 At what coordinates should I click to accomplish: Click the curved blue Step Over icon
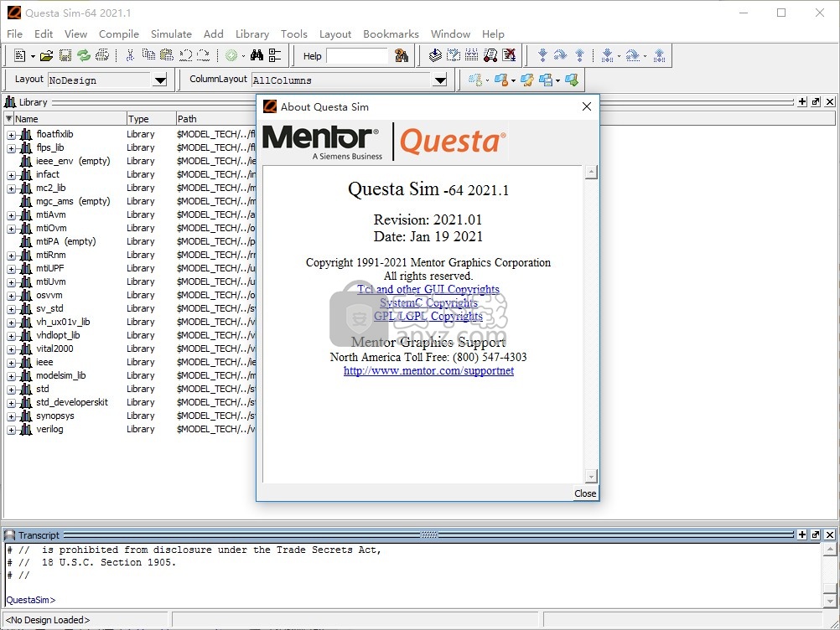point(560,55)
